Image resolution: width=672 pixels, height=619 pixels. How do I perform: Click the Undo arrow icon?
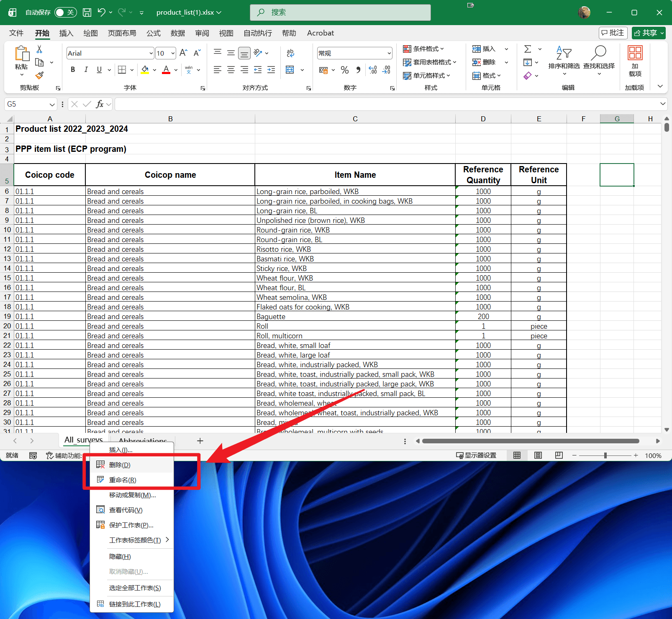(x=101, y=12)
